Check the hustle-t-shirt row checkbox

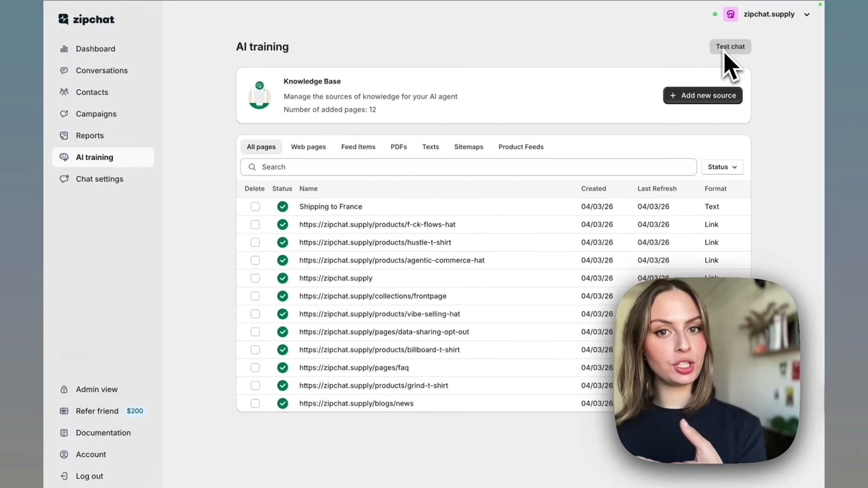pyautogui.click(x=255, y=243)
